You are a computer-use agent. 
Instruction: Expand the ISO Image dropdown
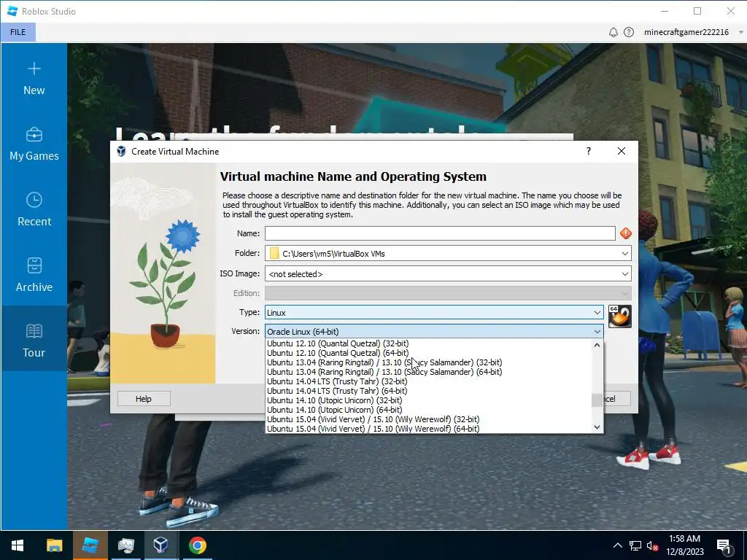coord(624,274)
